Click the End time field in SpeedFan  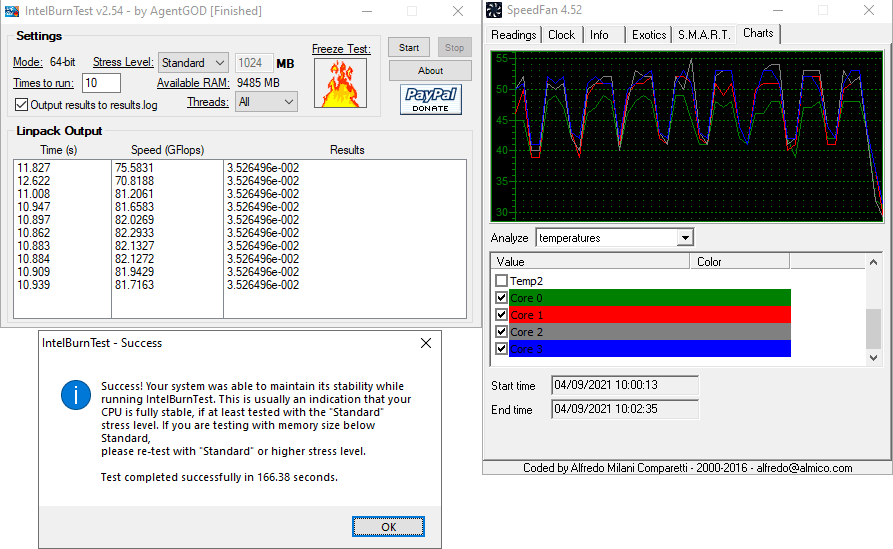pos(625,409)
